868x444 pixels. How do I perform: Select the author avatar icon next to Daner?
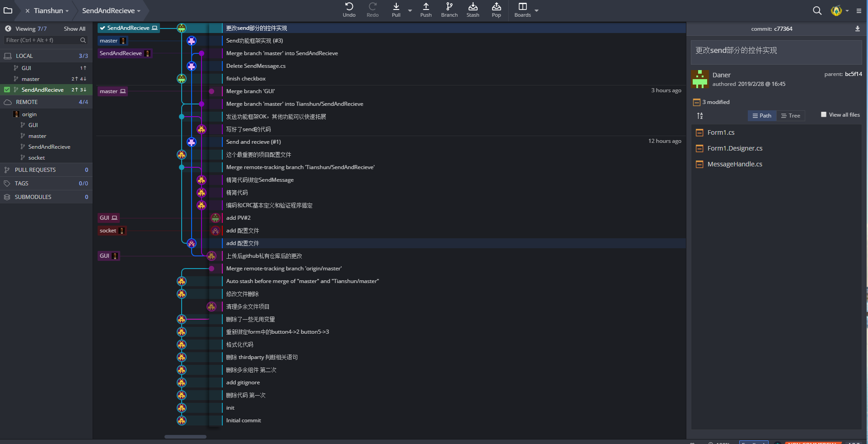pos(700,79)
